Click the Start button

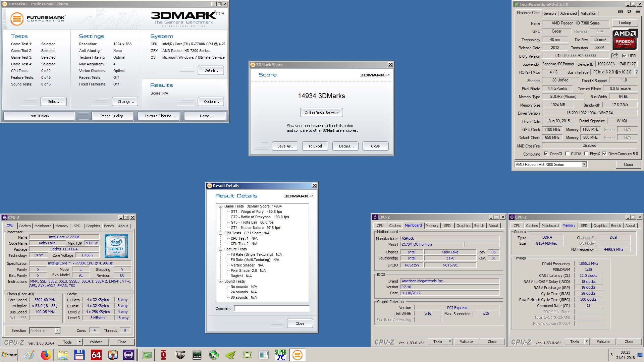9,355
